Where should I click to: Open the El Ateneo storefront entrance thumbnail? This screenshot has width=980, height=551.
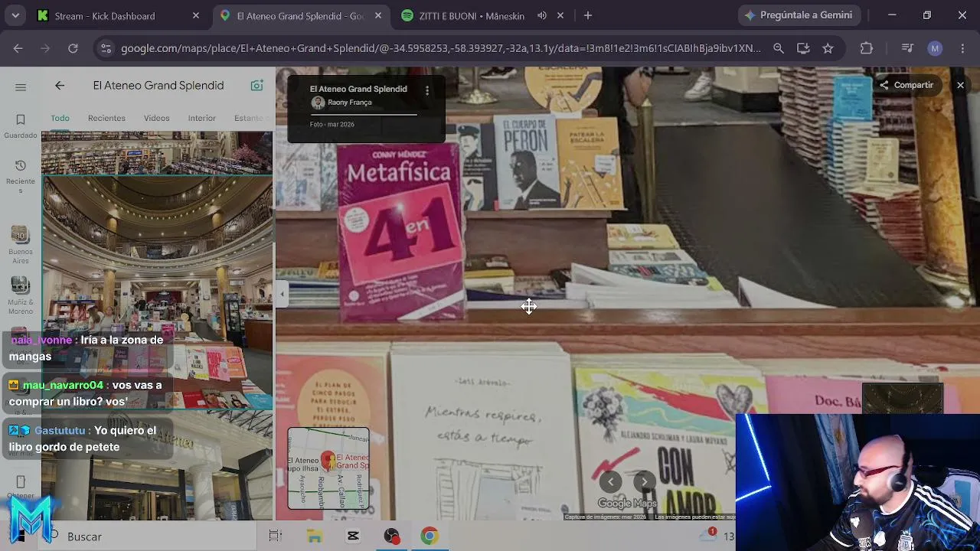[x=157, y=466]
